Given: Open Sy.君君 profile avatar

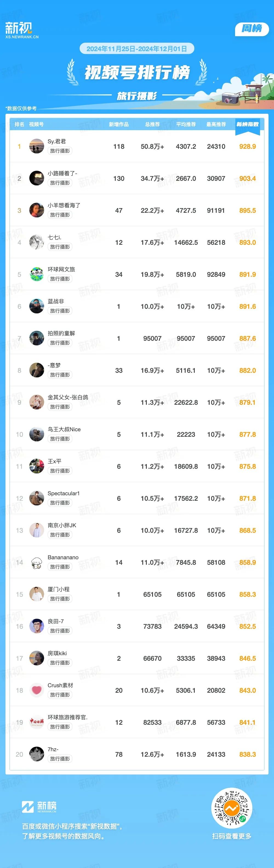Looking at the screenshot, I should [x=36, y=146].
